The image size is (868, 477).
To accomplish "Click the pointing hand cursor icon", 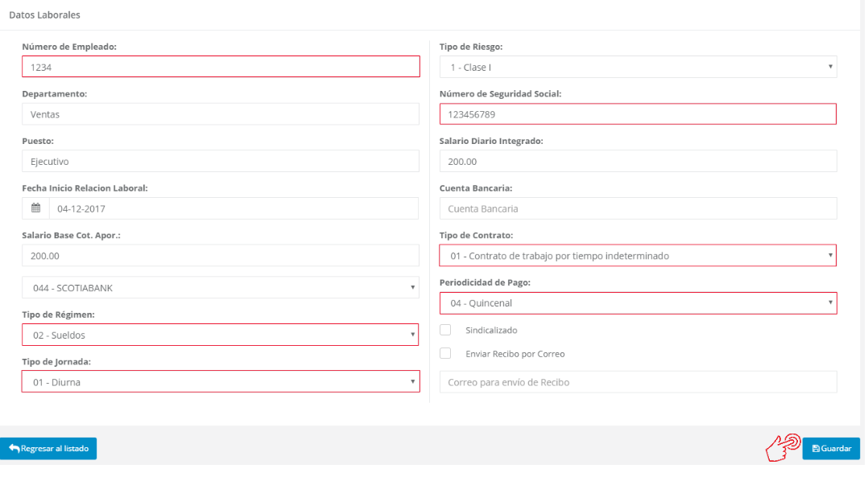I will tap(781, 448).
